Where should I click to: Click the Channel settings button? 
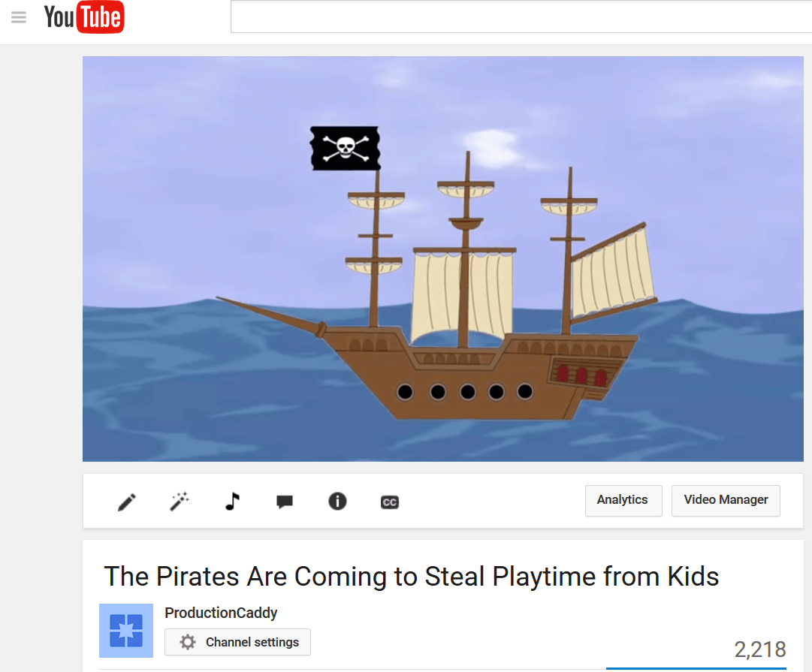[237, 643]
